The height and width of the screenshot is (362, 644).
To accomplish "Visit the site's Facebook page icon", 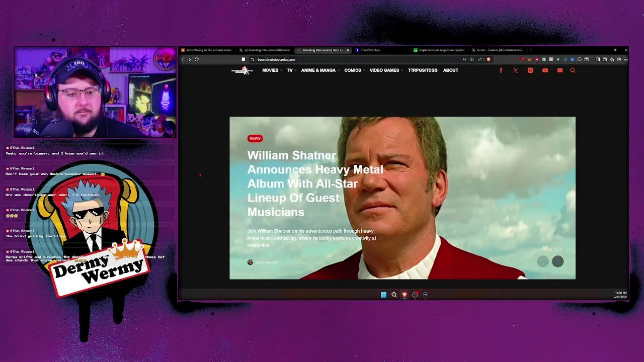I will click(x=501, y=70).
